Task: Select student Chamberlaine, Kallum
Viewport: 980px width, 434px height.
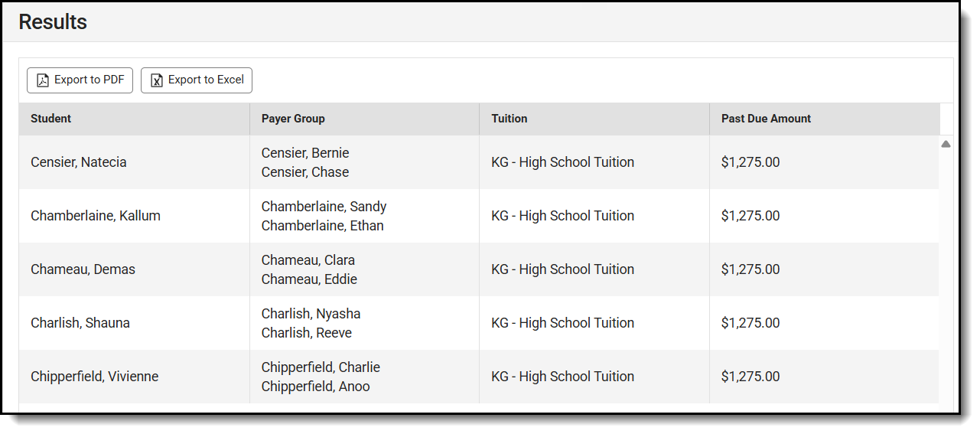Action: tap(96, 216)
